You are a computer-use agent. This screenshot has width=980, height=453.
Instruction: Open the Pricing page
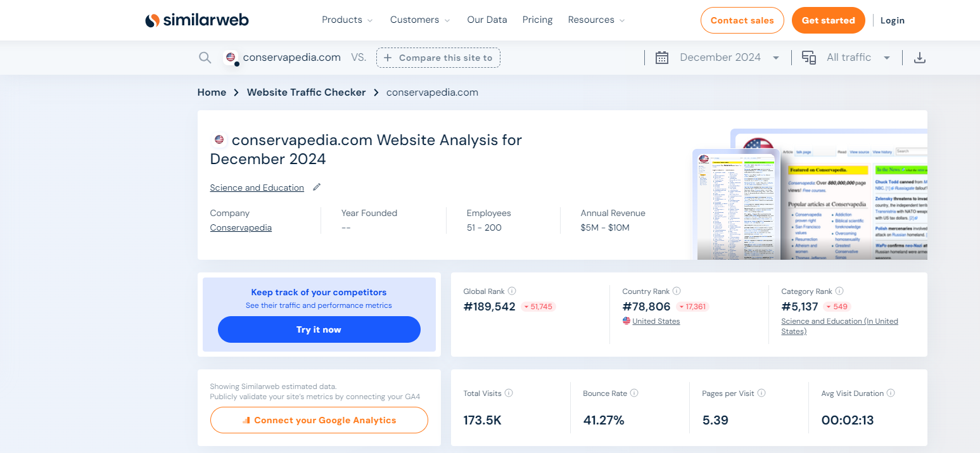pos(538,20)
